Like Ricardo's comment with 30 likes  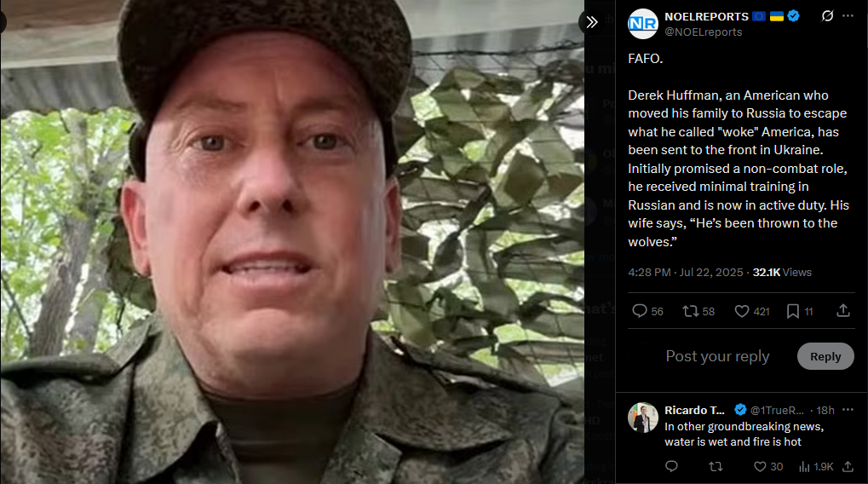(768, 467)
